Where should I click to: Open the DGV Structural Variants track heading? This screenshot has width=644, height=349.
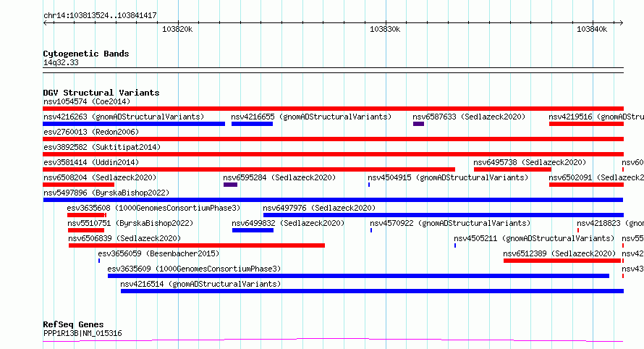101,93
